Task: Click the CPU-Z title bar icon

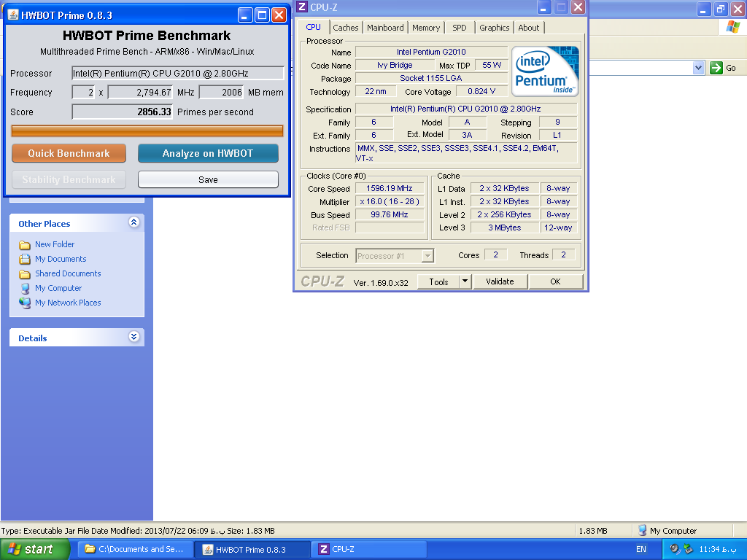Action: tap(302, 7)
